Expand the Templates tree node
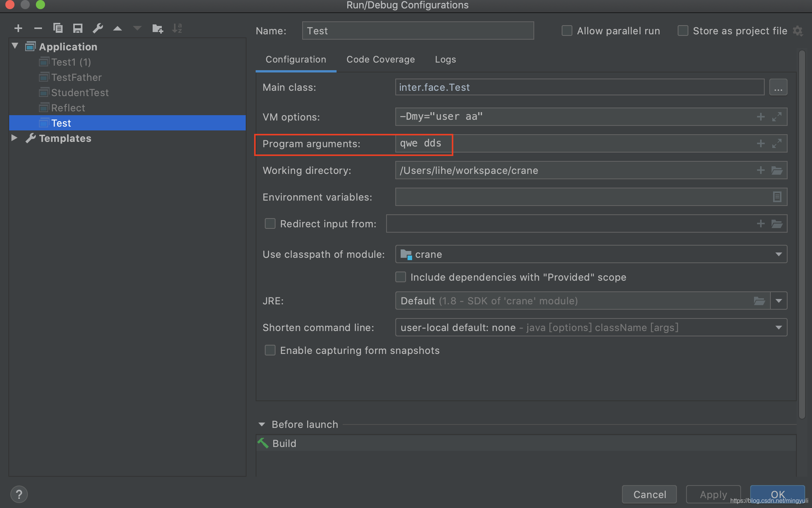 [14, 138]
